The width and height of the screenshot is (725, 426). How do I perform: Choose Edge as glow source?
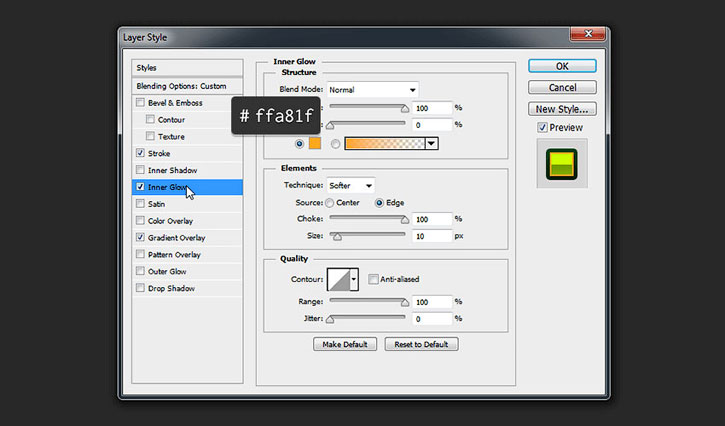pos(379,203)
